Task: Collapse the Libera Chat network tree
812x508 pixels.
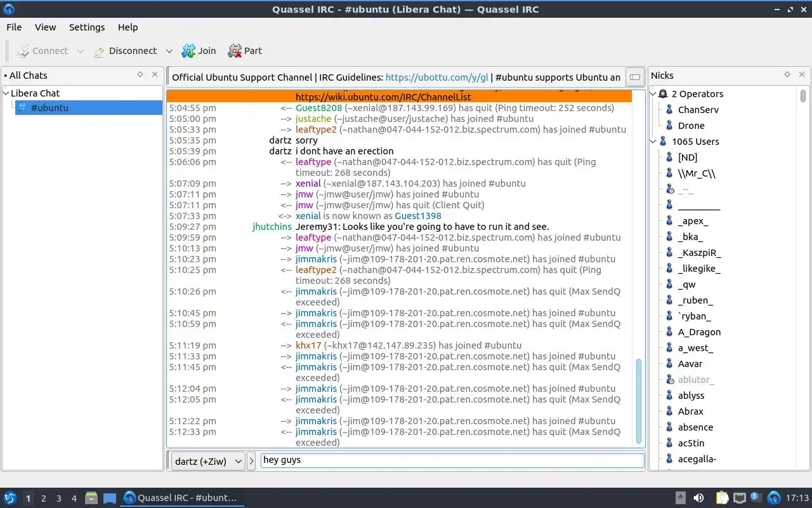Action: click(6, 93)
